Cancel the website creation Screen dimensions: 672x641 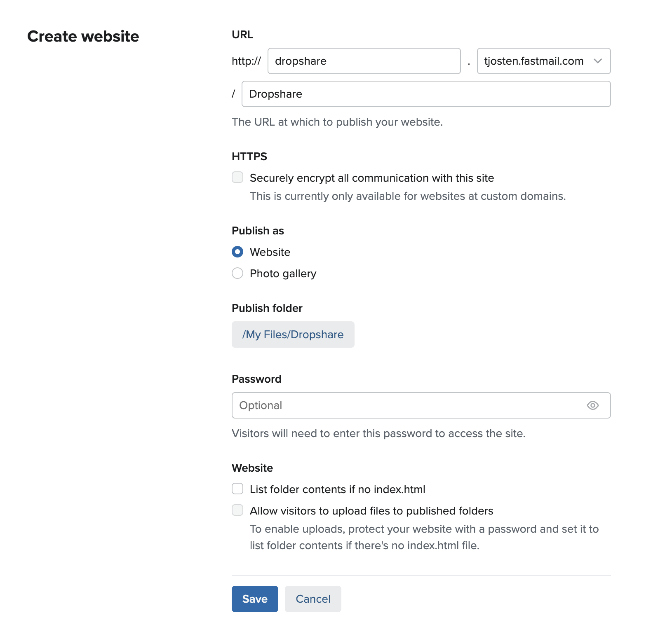313,599
